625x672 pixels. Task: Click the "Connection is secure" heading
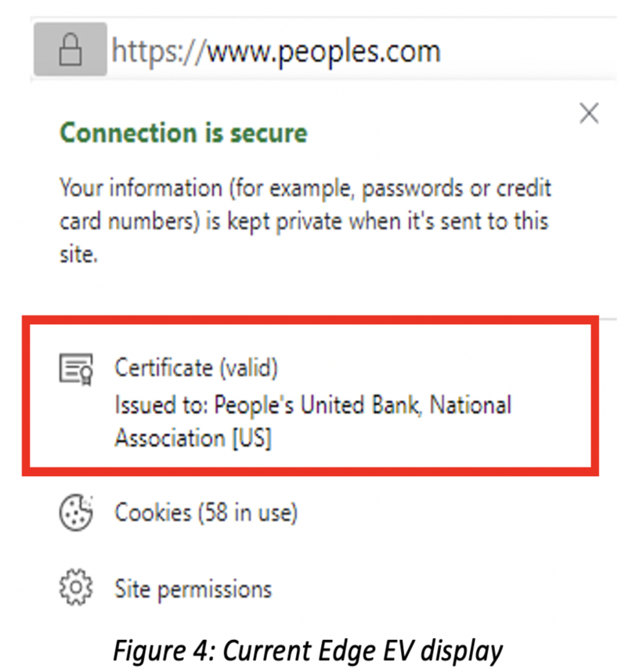pyautogui.click(x=183, y=133)
